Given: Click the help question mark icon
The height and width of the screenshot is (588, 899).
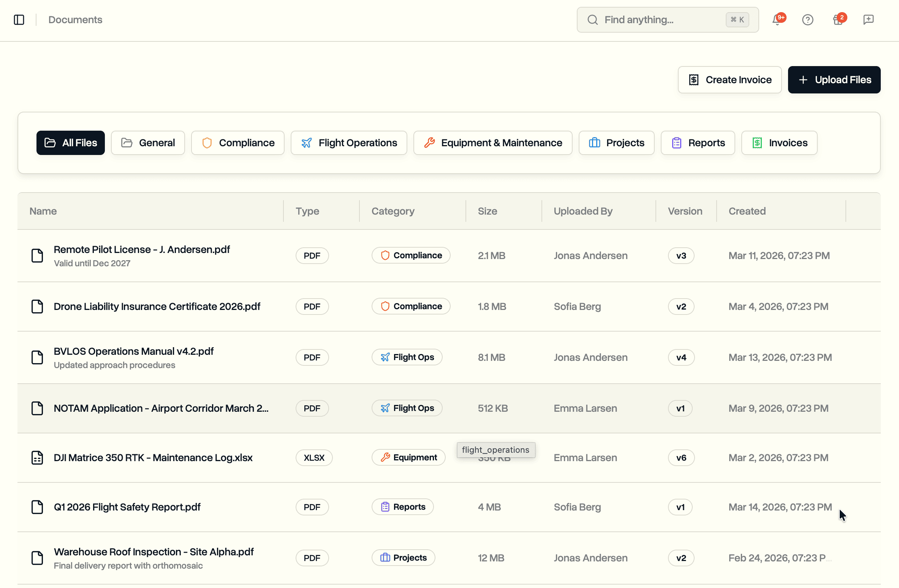Looking at the screenshot, I should pyautogui.click(x=807, y=20).
